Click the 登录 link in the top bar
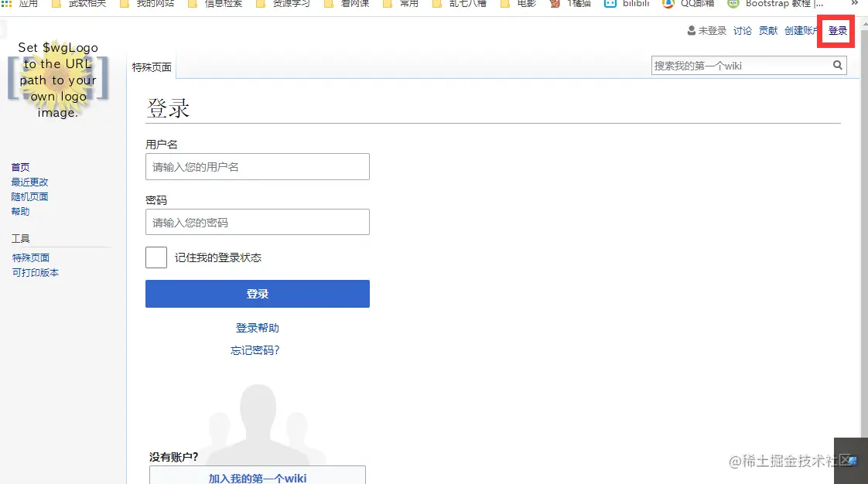The width and height of the screenshot is (868, 484). (838, 31)
